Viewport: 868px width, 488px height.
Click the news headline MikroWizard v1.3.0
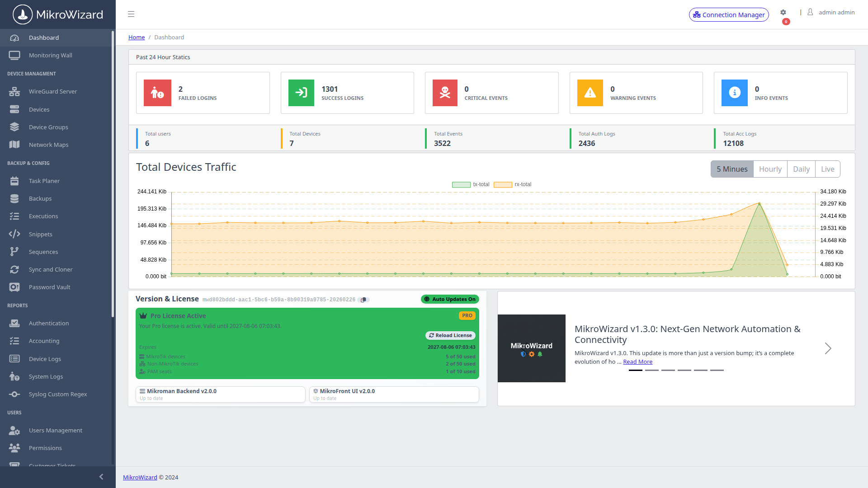tap(688, 334)
